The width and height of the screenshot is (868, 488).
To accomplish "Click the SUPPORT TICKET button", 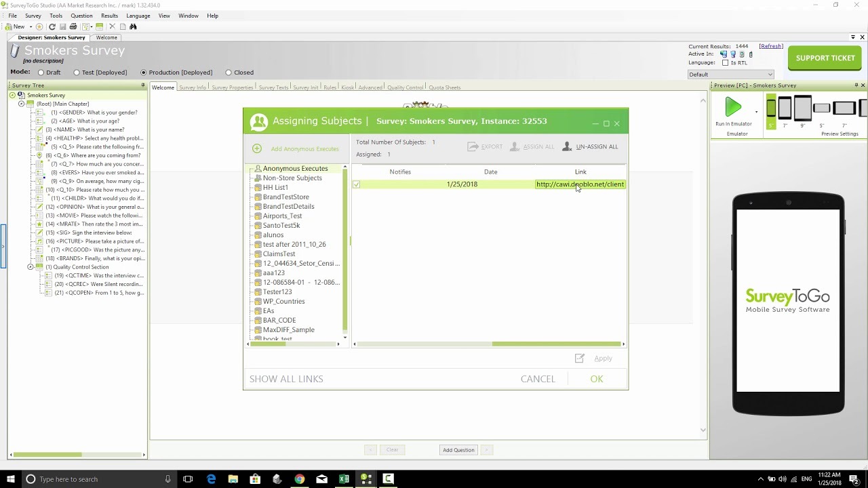I will (825, 58).
